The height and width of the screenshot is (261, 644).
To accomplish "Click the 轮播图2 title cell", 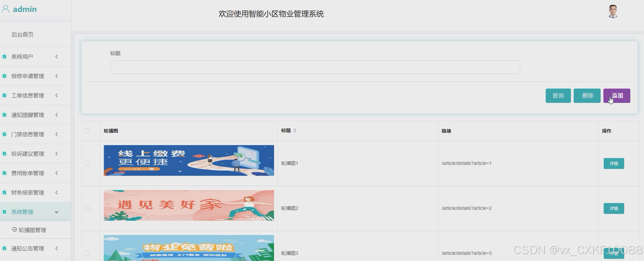I will coord(289,208).
